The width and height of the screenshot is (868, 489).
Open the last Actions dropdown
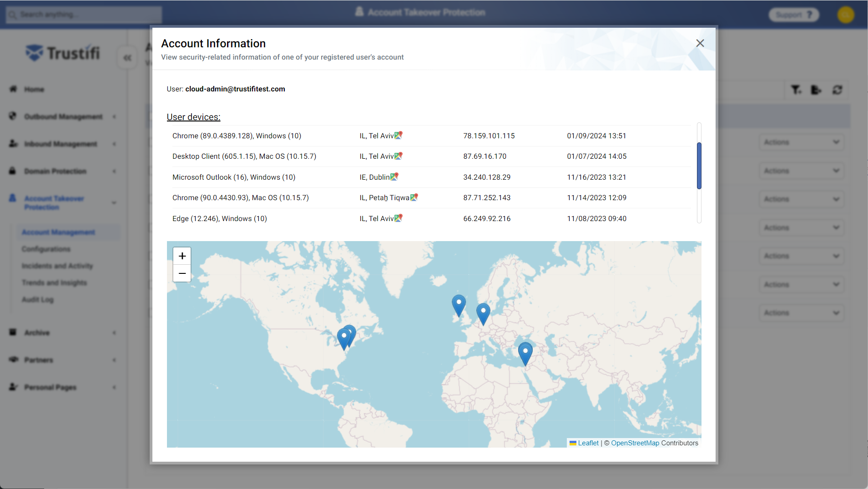pos(802,313)
